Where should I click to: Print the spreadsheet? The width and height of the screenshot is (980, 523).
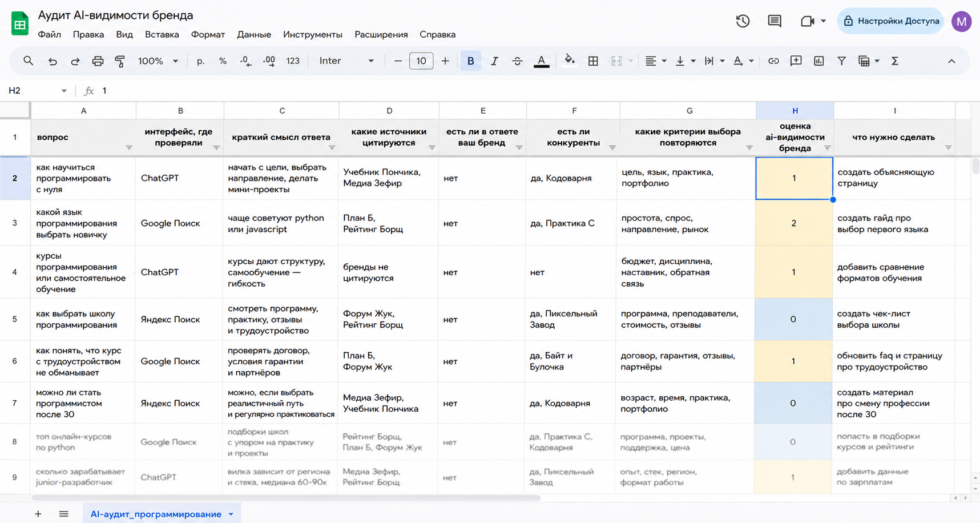(x=98, y=61)
